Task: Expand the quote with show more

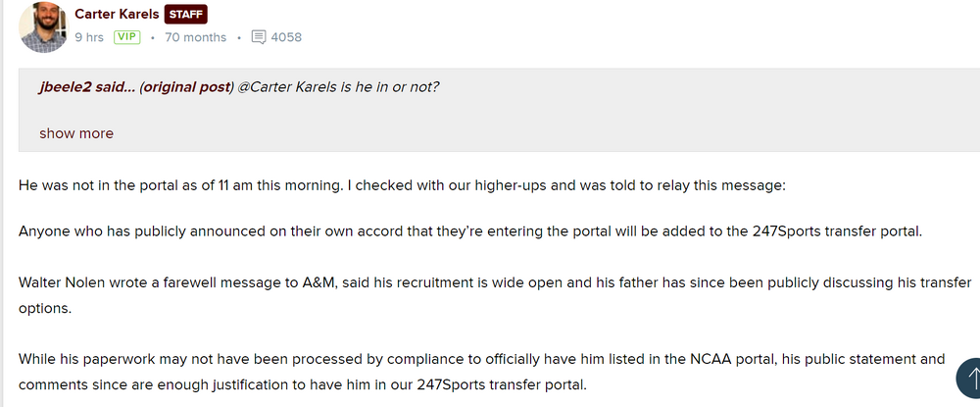Action: tap(76, 133)
